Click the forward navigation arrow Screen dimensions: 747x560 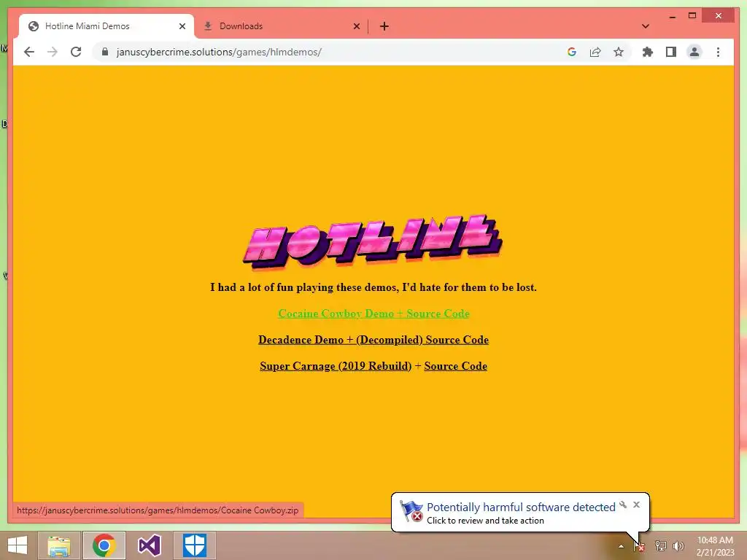tap(53, 52)
